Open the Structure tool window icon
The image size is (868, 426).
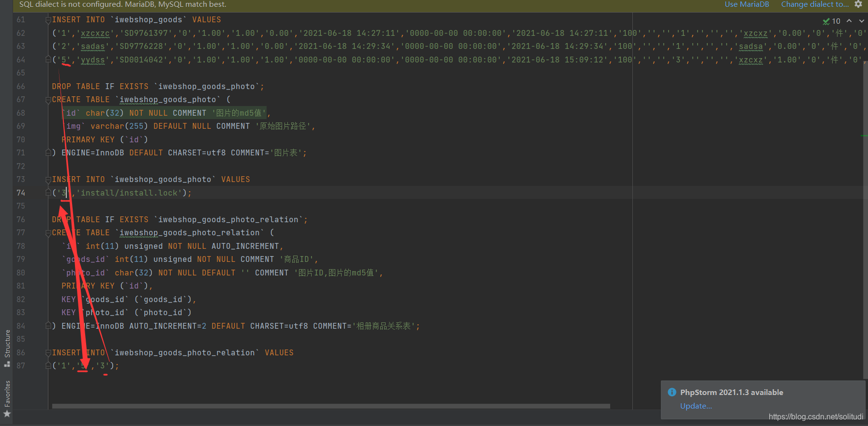(7, 364)
